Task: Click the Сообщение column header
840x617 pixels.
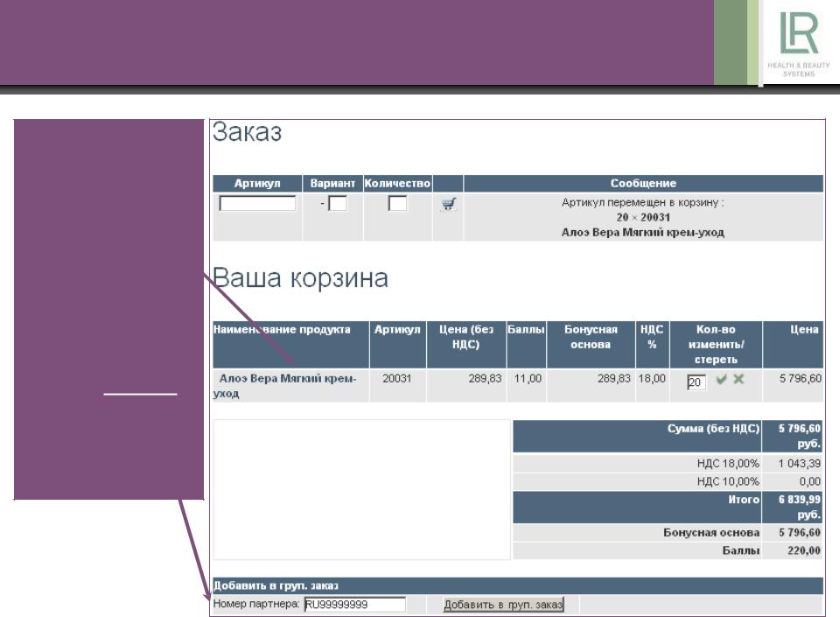Action: click(643, 183)
